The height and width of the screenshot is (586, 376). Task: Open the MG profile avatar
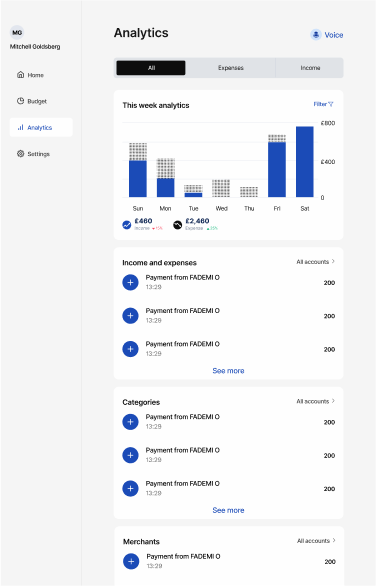[17, 33]
